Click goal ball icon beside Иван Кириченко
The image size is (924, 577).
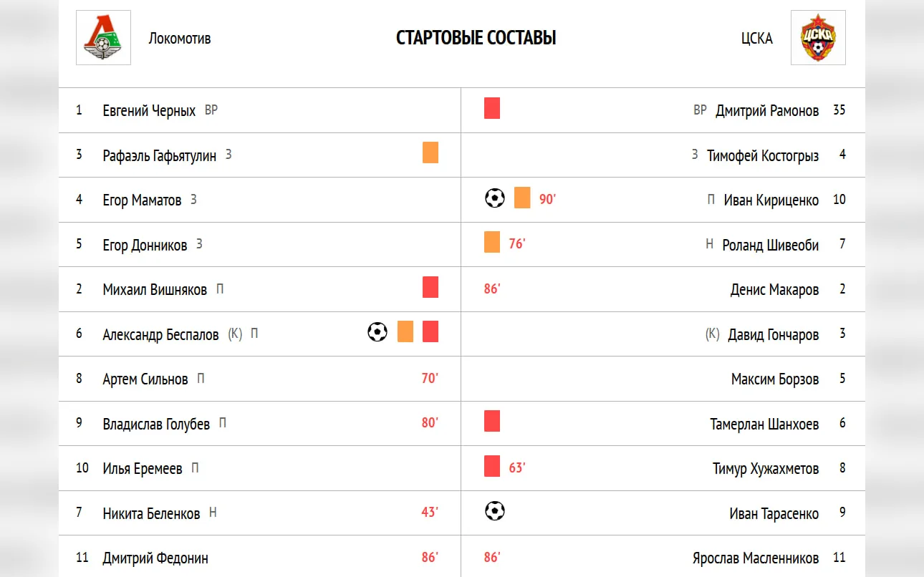click(495, 198)
